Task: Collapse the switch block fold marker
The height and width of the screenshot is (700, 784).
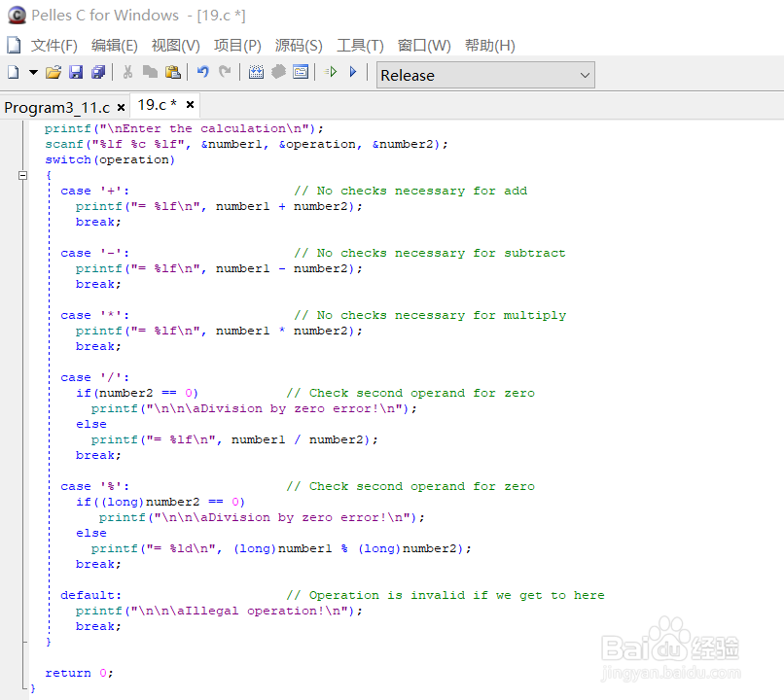Action: pyautogui.click(x=22, y=175)
